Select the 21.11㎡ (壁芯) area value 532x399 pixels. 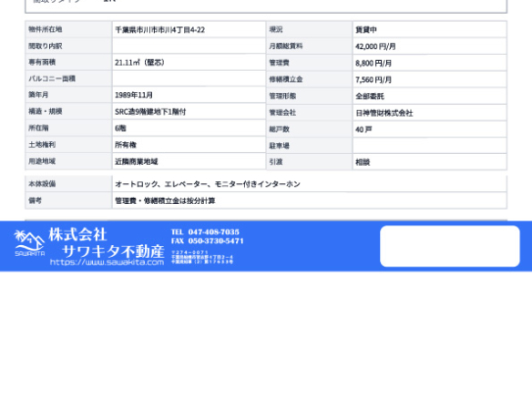click(139, 63)
